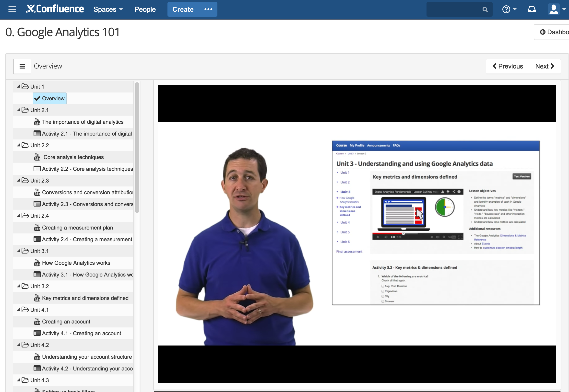
Task: Go to the People page
Action: click(x=145, y=9)
